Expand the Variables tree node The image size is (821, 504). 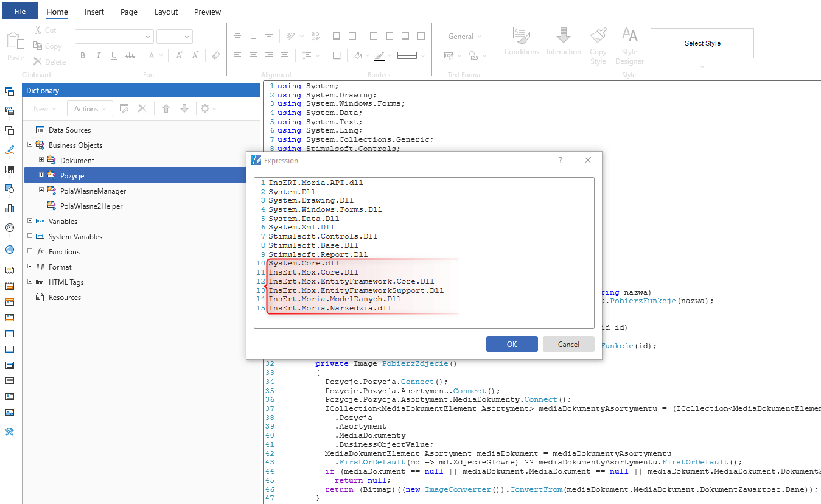click(x=30, y=221)
